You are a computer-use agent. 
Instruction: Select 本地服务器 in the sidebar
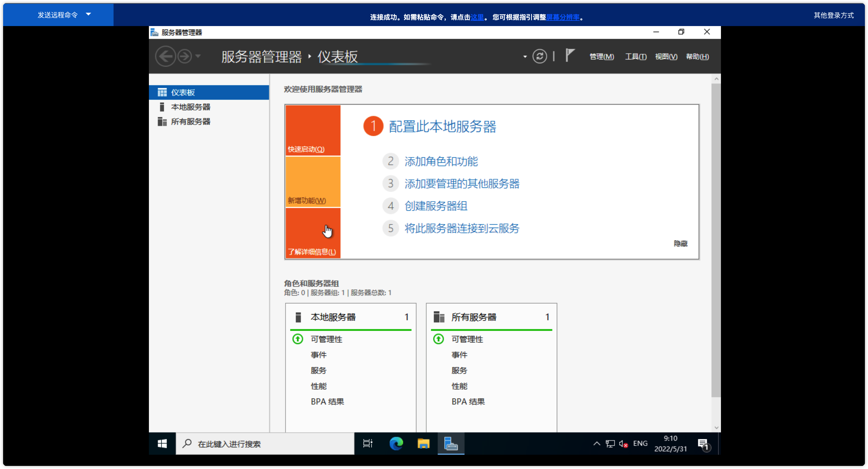pyautogui.click(x=190, y=107)
